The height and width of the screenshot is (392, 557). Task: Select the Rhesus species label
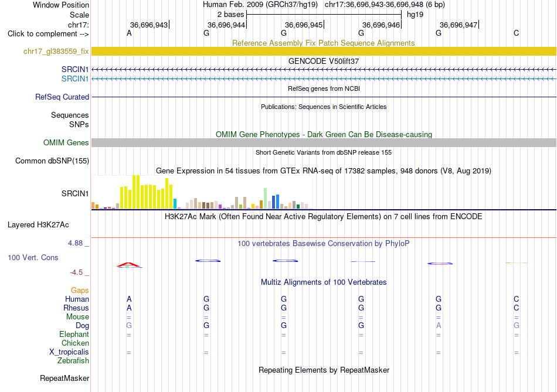tap(76, 308)
